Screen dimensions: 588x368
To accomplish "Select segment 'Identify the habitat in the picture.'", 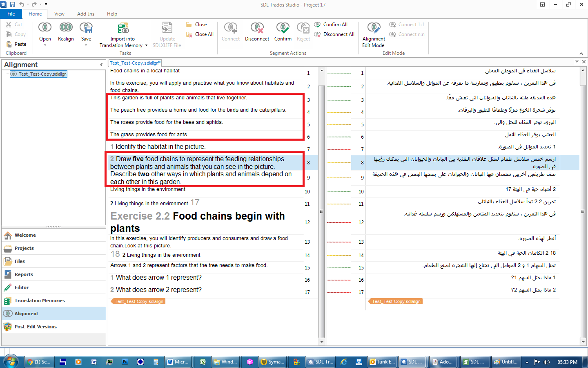I will coord(160,147).
